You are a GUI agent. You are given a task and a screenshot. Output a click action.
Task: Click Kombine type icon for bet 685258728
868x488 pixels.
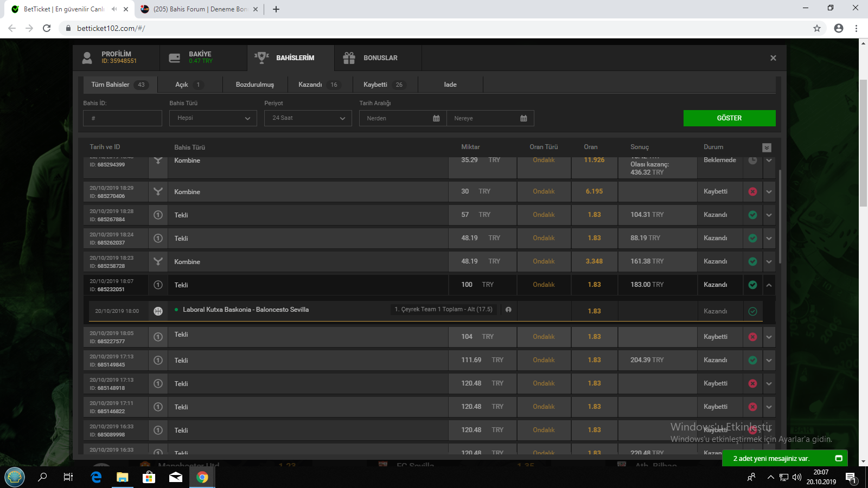[x=158, y=261]
